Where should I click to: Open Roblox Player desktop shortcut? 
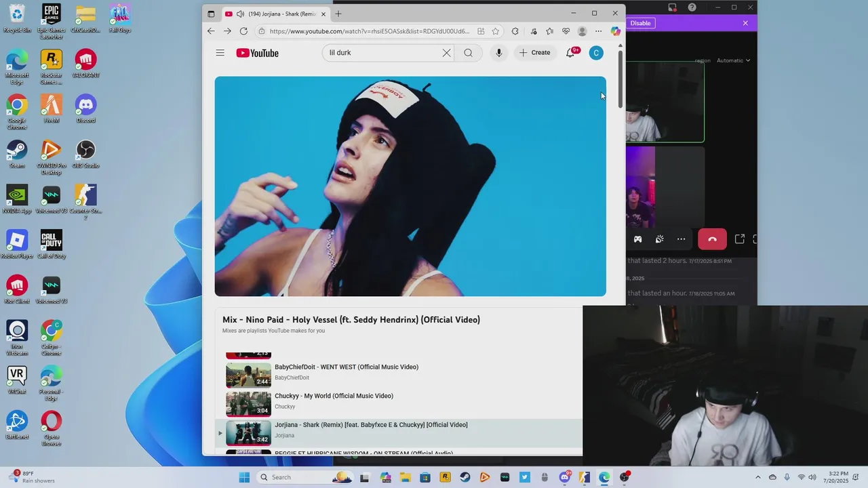(17, 244)
